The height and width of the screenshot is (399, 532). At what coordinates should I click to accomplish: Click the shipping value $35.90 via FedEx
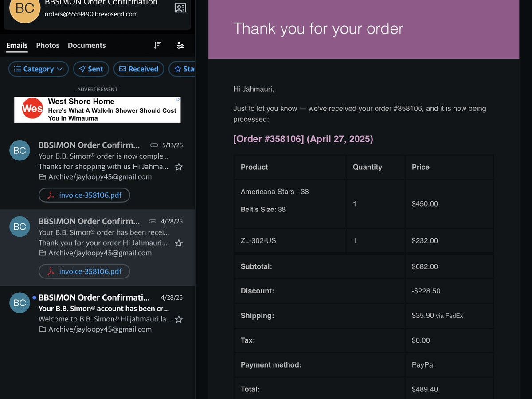tap(437, 316)
